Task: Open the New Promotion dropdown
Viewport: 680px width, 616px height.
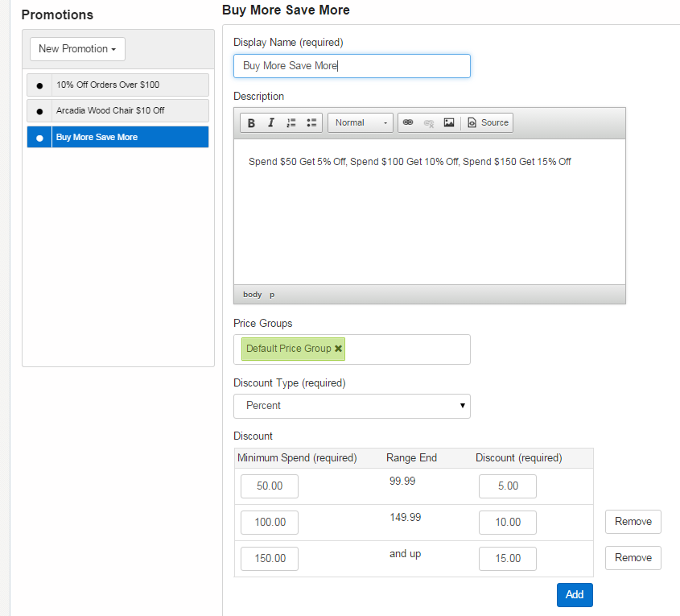Action: (x=77, y=49)
